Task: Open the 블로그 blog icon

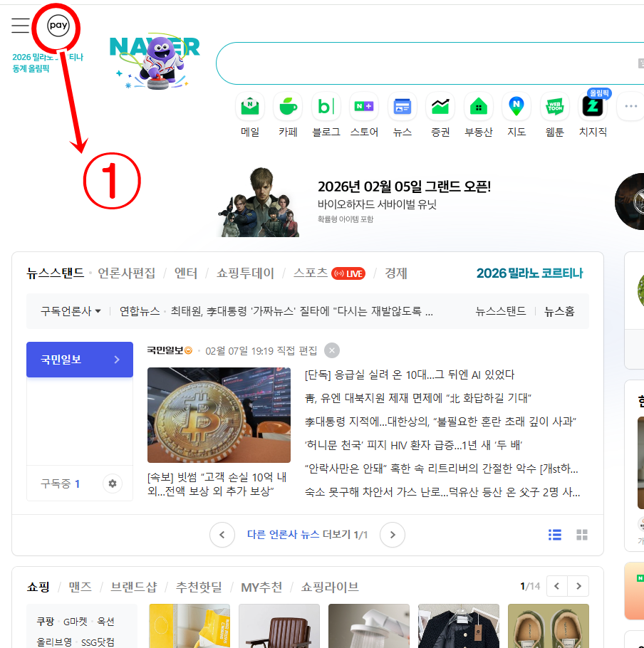Action: [x=326, y=107]
